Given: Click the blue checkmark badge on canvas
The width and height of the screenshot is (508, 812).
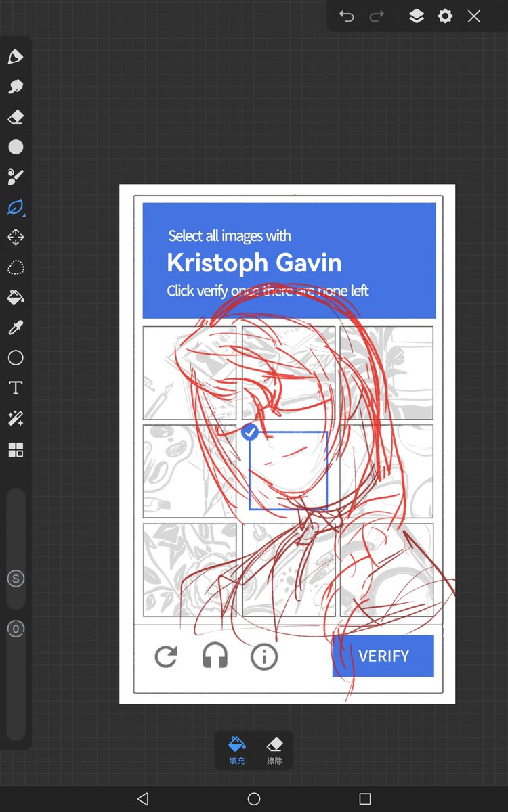Looking at the screenshot, I should point(249,432).
